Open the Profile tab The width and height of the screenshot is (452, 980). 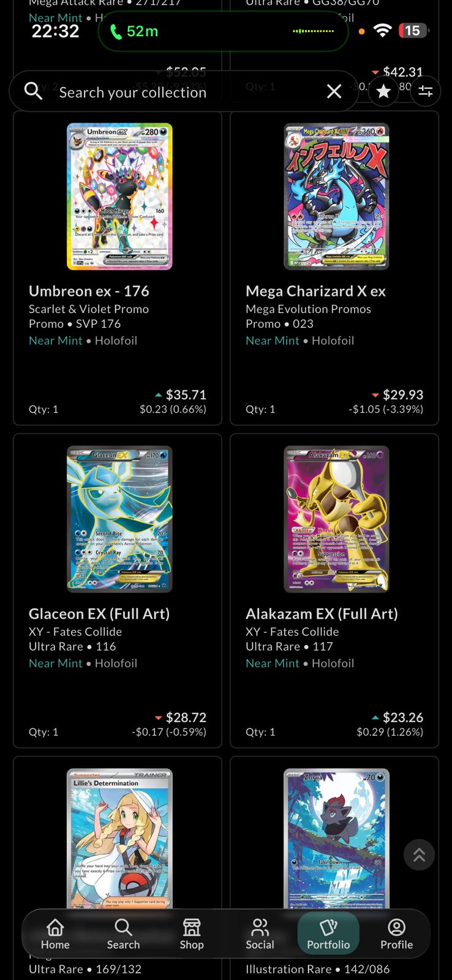coord(396,934)
